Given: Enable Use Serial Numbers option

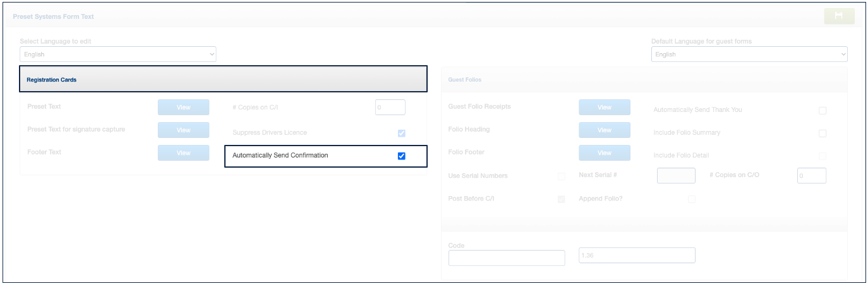Looking at the screenshot, I should (561, 177).
